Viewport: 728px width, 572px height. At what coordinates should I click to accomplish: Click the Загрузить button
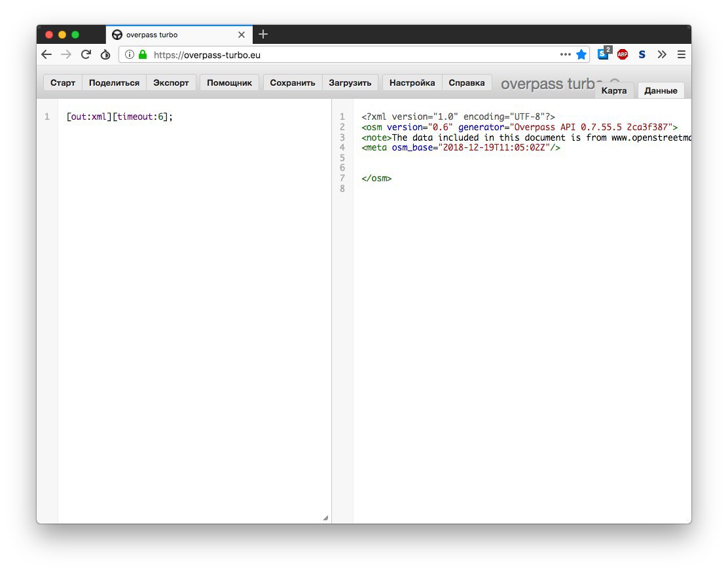pos(350,82)
